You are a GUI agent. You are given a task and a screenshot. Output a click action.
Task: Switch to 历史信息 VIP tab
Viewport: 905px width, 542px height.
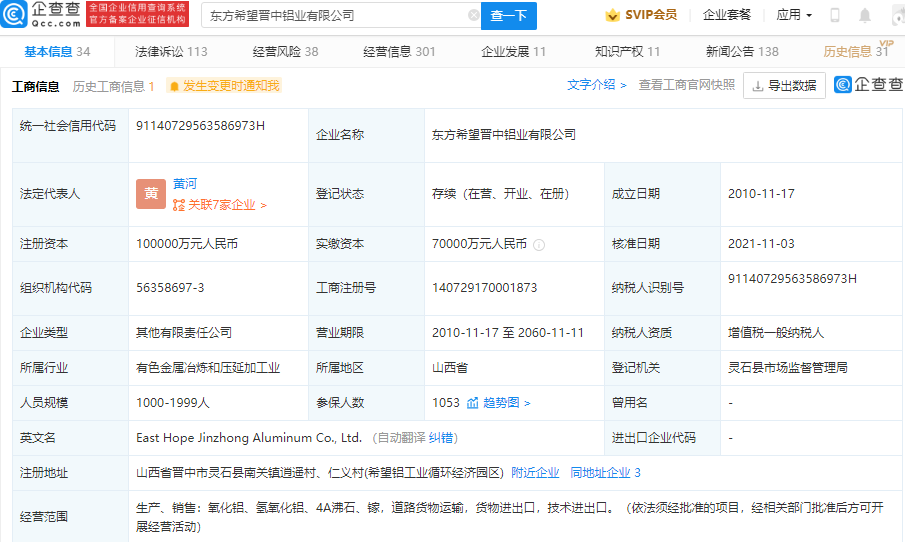tap(857, 51)
